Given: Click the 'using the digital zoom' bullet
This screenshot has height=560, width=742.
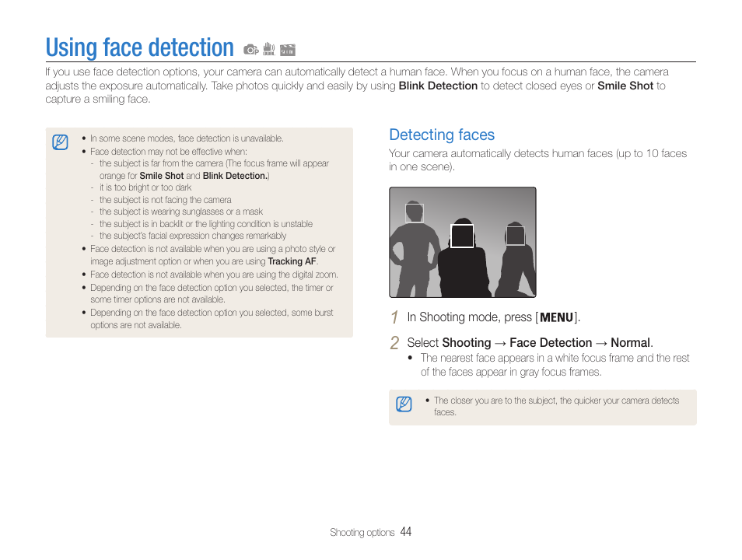Looking at the screenshot, I should [214, 275].
